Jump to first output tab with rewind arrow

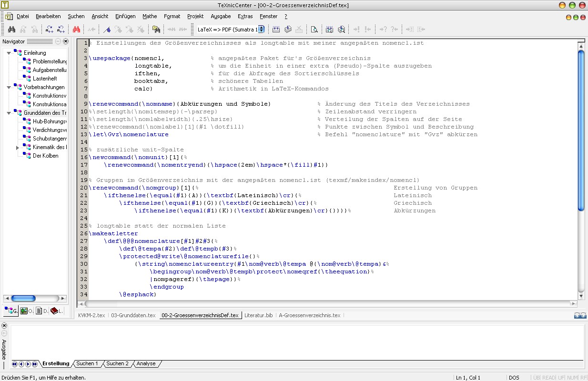click(15, 364)
